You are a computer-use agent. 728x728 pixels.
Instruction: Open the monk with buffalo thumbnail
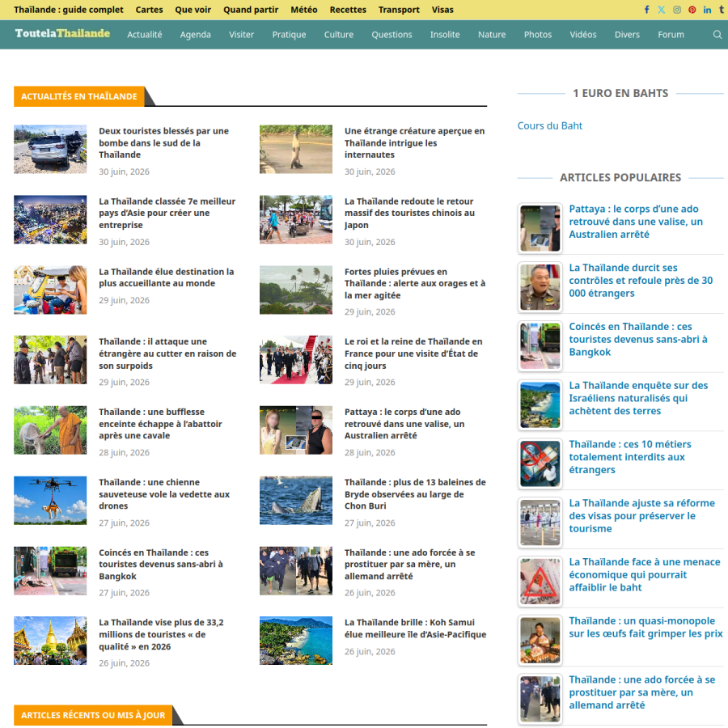50,430
